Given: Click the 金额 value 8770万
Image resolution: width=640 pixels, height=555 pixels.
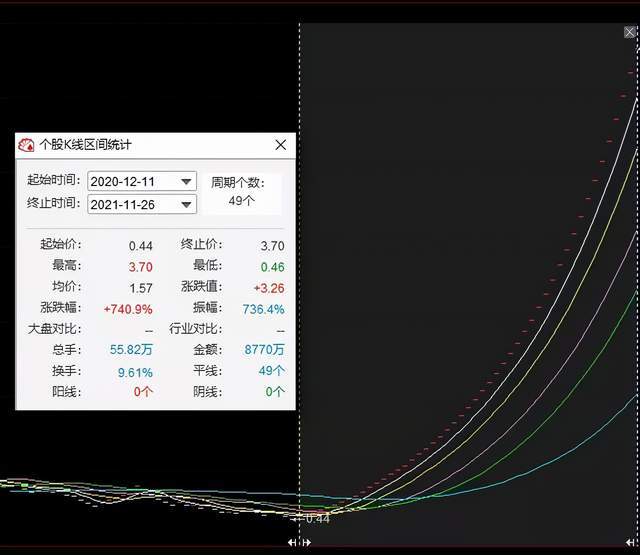Looking at the screenshot, I should click(x=264, y=350).
